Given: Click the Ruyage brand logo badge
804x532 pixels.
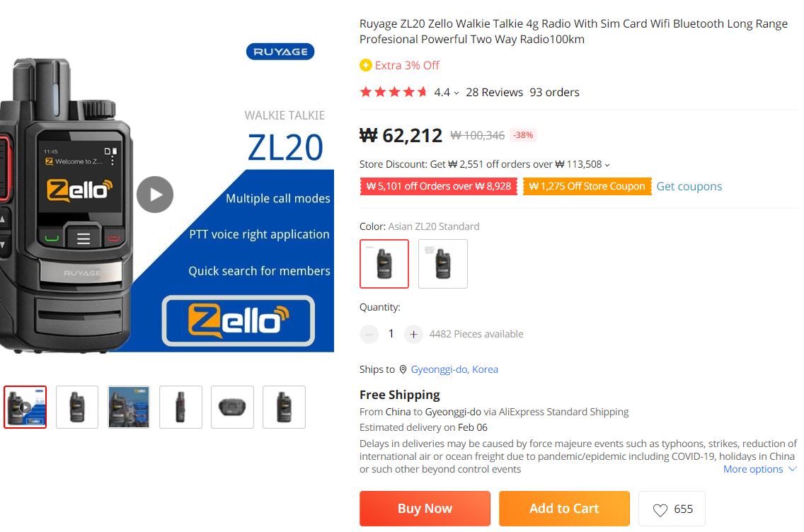Looking at the screenshot, I should 280,52.
